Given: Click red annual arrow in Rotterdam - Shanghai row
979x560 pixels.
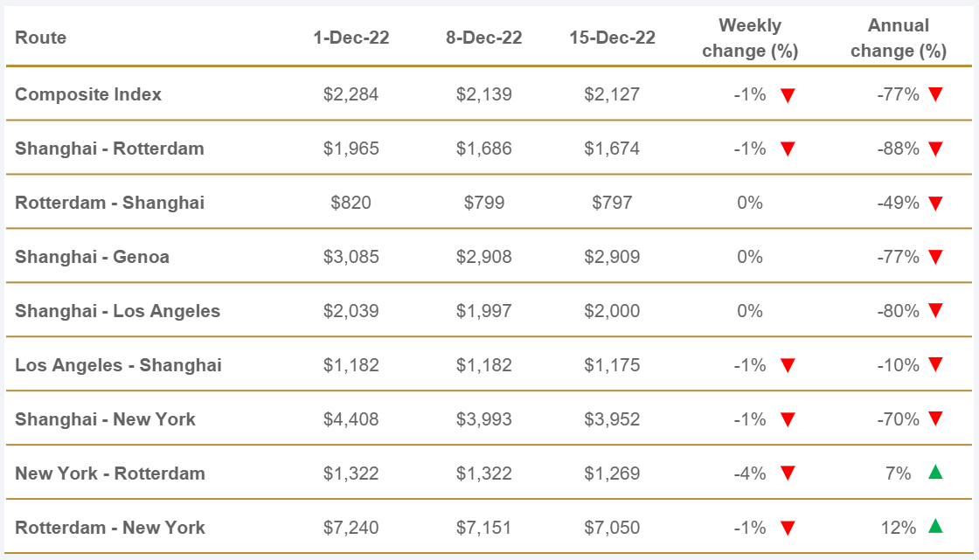Looking at the screenshot, I should click(x=935, y=204).
